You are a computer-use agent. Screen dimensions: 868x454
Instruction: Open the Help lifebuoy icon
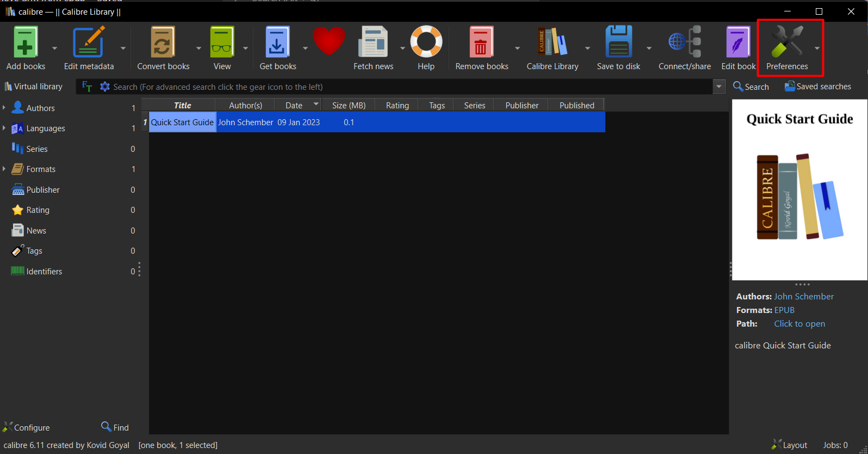click(426, 42)
